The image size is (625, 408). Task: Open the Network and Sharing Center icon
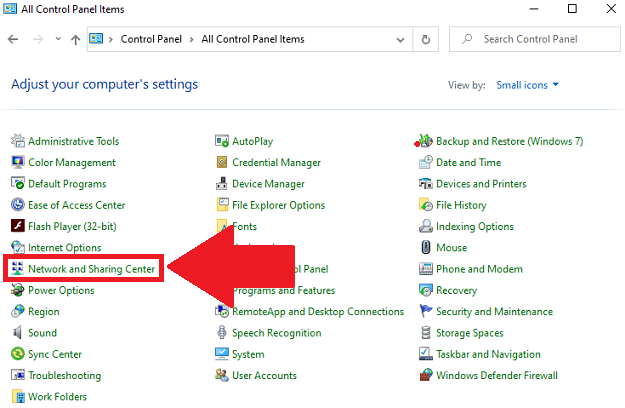coord(18,269)
